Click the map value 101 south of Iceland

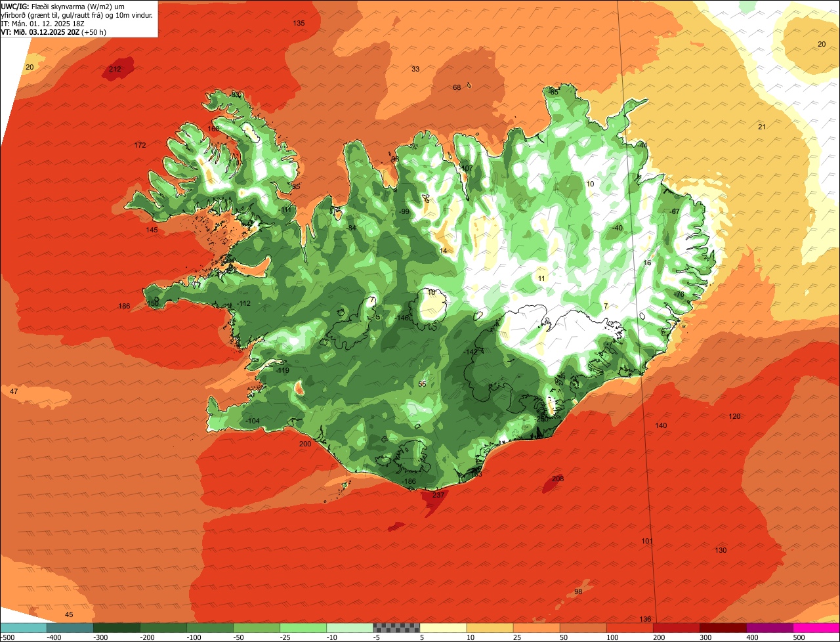[647, 541]
